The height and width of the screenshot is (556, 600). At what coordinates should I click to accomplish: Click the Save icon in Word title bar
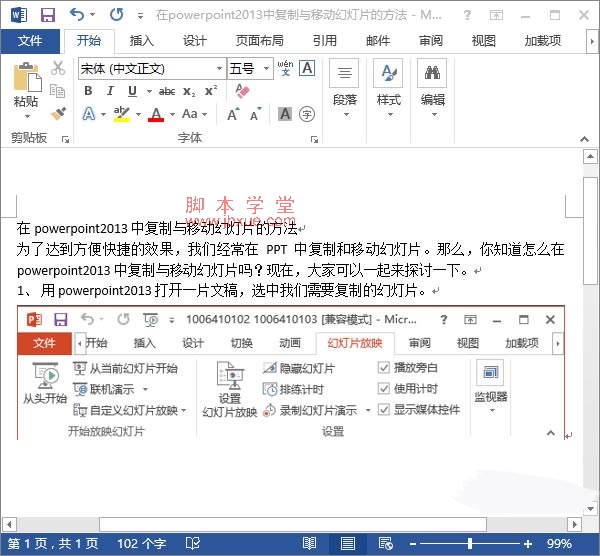click(48, 15)
